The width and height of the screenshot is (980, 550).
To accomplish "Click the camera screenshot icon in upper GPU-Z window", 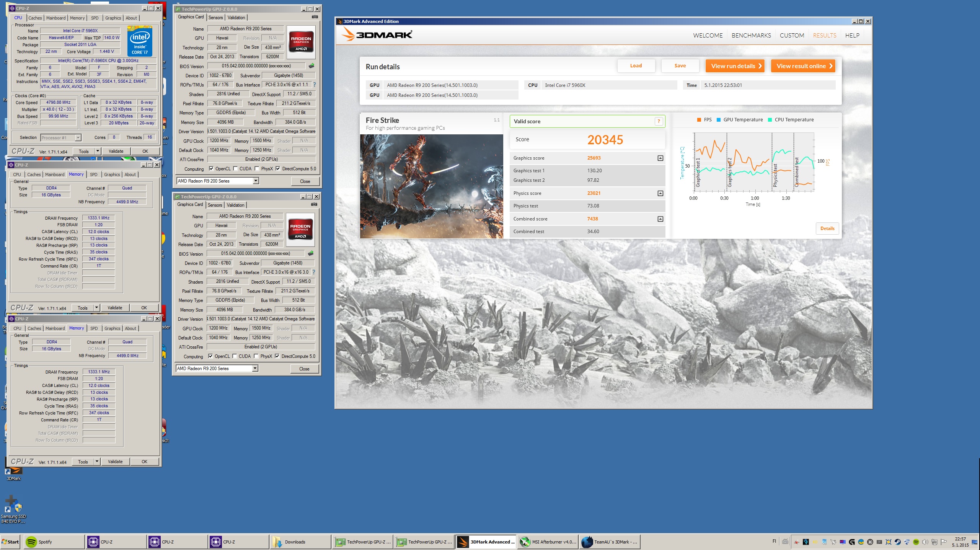I will [315, 17].
